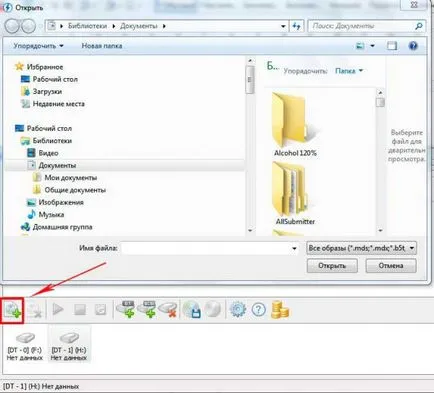Click the gold coins license icon
The image size is (434, 393).
click(x=280, y=310)
